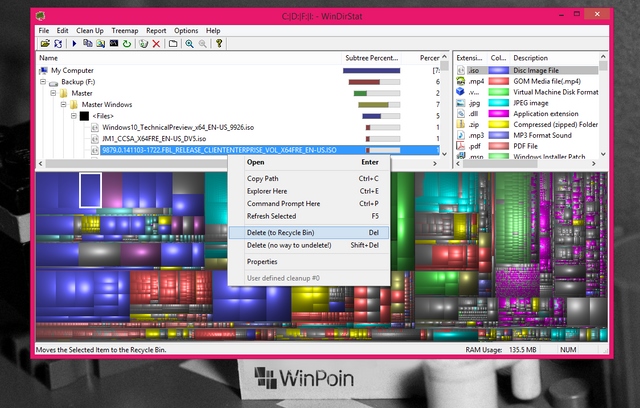Click the .mp4 GOM Media file icon

pos(461,81)
